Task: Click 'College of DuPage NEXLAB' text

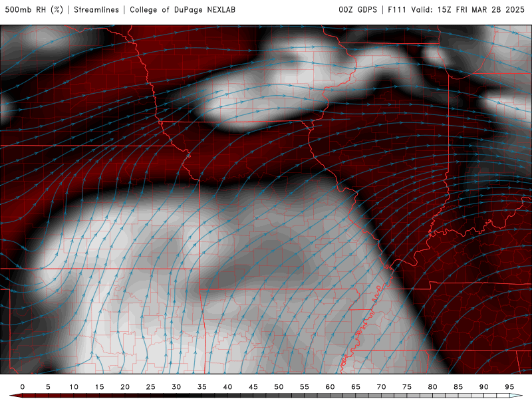Action: click(182, 9)
